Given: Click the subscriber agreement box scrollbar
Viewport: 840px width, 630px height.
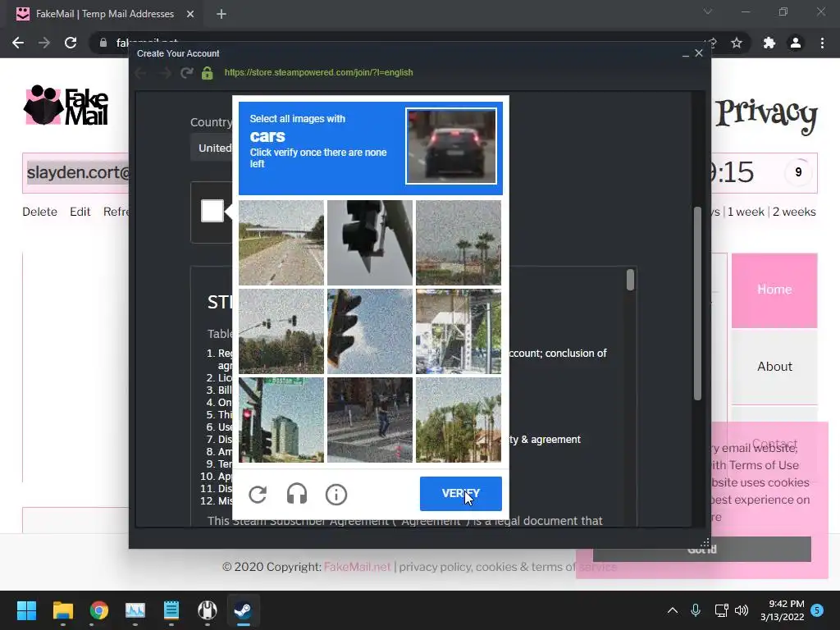Looking at the screenshot, I should 630,281.
